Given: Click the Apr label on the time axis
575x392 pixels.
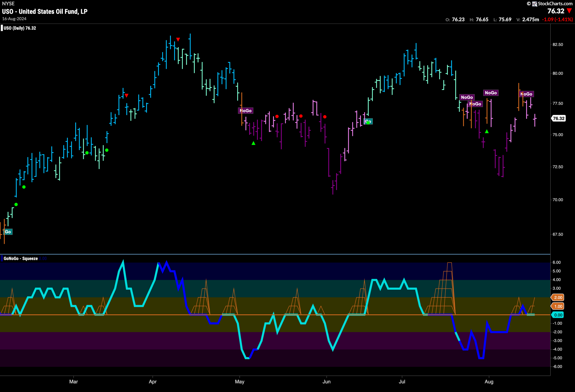Looking at the screenshot, I should point(153,382).
